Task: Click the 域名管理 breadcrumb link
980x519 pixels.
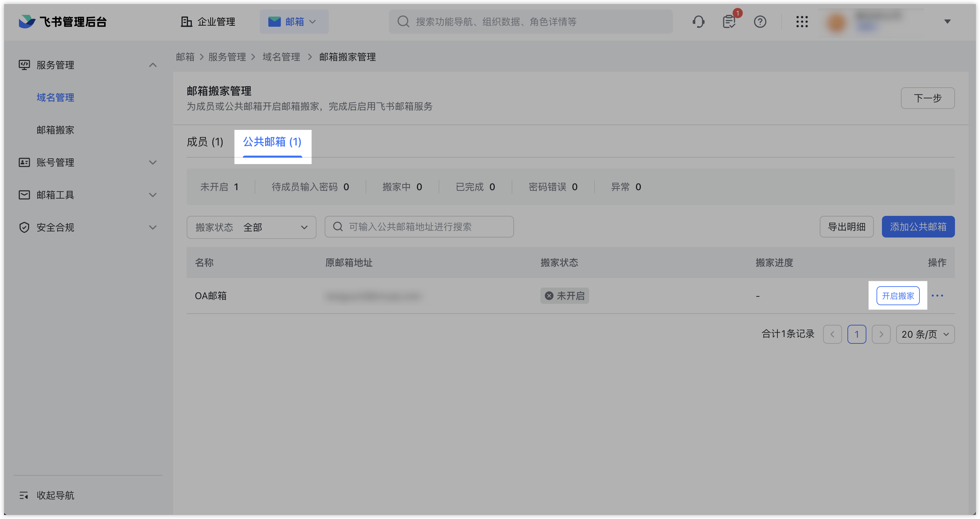Action: [x=281, y=57]
